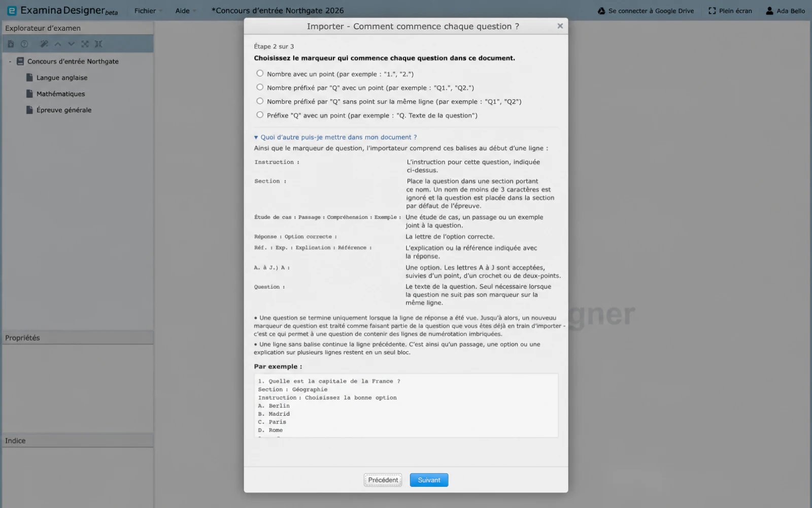This screenshot has width=812, height=508.
Task: Click the user avatar icon for Ada Bello
Action: 770,11
